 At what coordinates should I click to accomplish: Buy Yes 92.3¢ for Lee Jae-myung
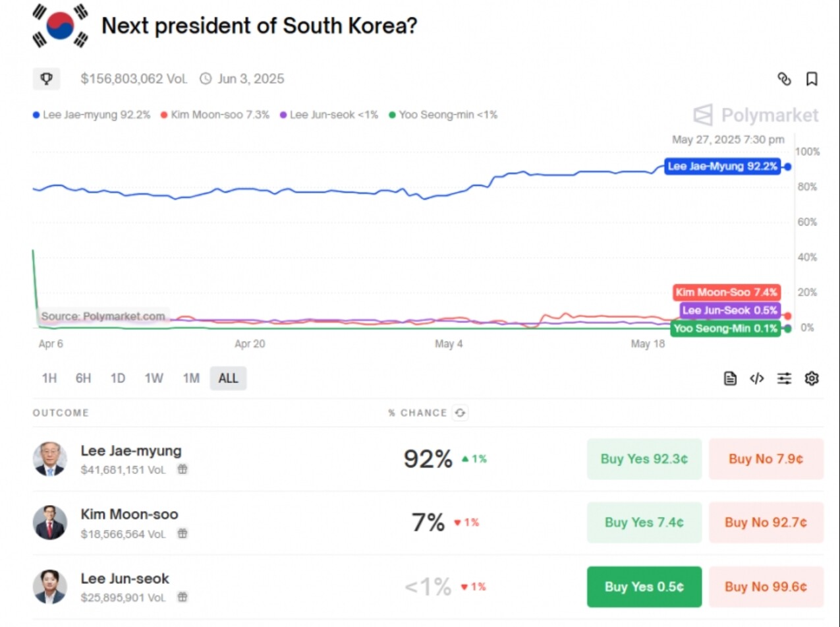[x=644, y=459]
